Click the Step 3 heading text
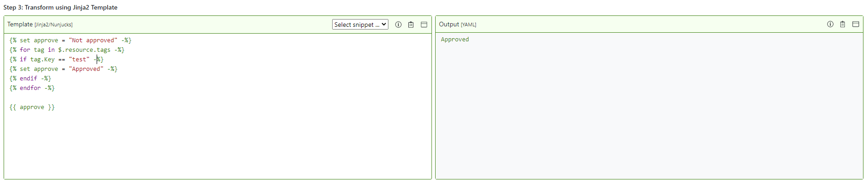 pos(60,7)
